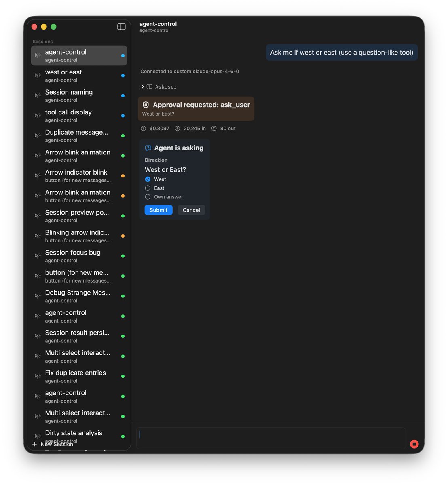The height and width of the screenshot is (485, 448).
Task: Click the 'Sessions' sidebar heading
Action: (x=42, y=42)
